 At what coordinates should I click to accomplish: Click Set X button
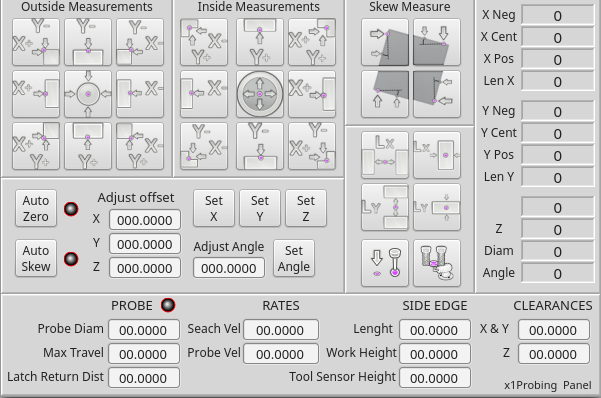coord(214,208)
